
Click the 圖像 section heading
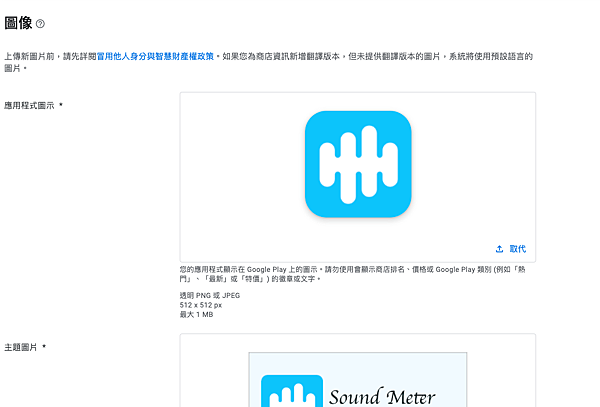18,23
